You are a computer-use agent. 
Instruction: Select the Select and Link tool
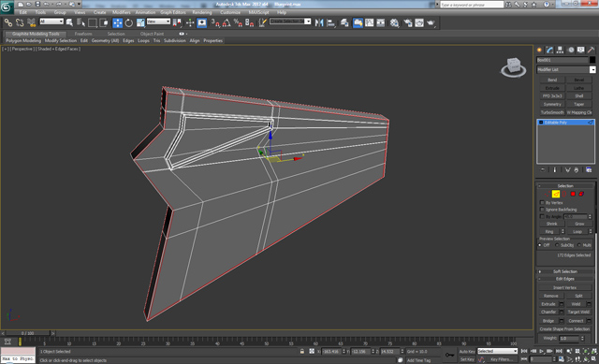(8, 22)
